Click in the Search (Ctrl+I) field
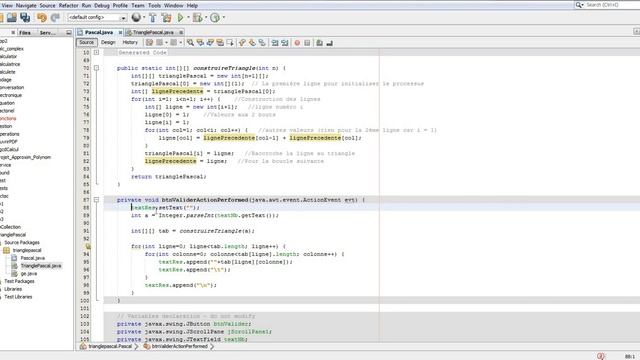The image size is (640, 360). pos(612,5)
